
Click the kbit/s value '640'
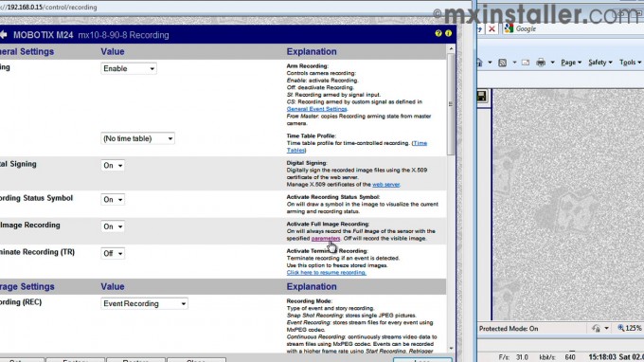click(x=570, y=357)
